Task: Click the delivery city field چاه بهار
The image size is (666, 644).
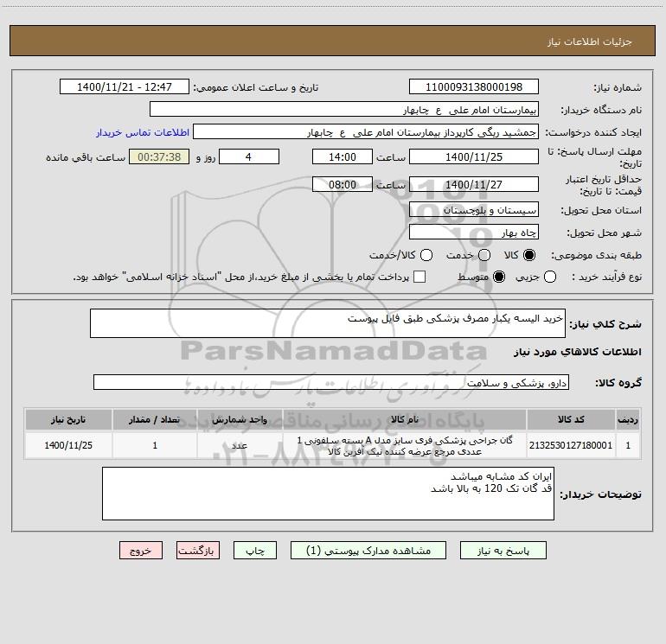Action: click(x=474, y=233)
